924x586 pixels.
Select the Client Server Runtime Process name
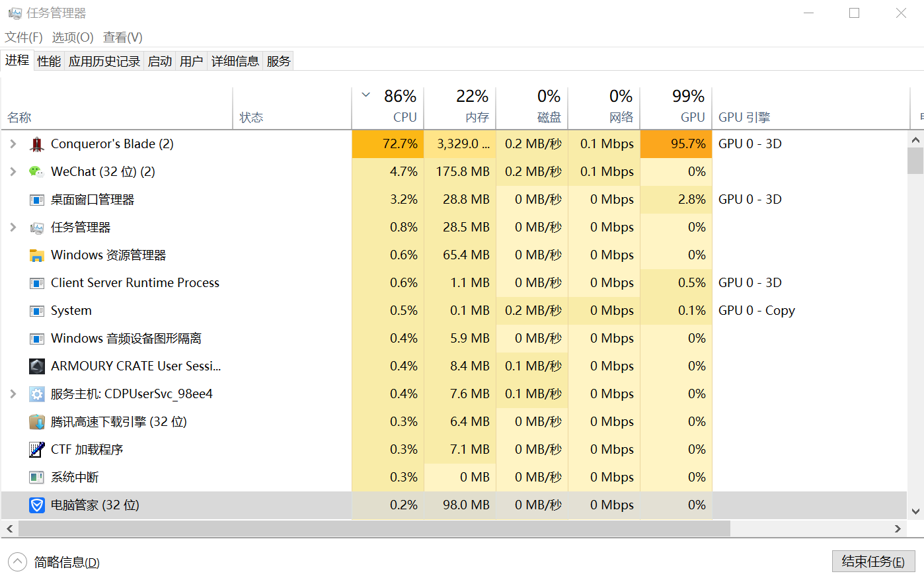tap(135, 283)
